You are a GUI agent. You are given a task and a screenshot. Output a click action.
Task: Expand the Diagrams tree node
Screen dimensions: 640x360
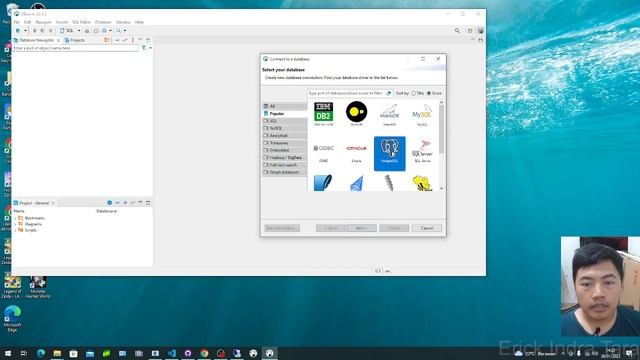click(16, 224)
